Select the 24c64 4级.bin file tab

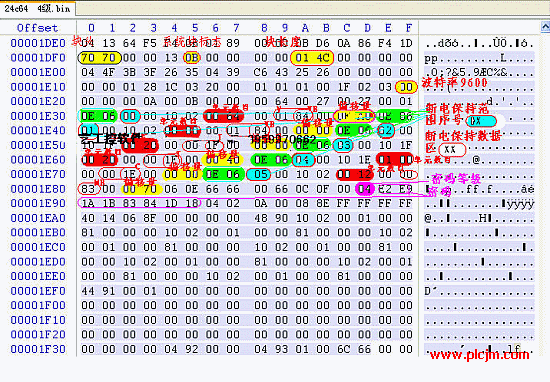tap(37, 8)
